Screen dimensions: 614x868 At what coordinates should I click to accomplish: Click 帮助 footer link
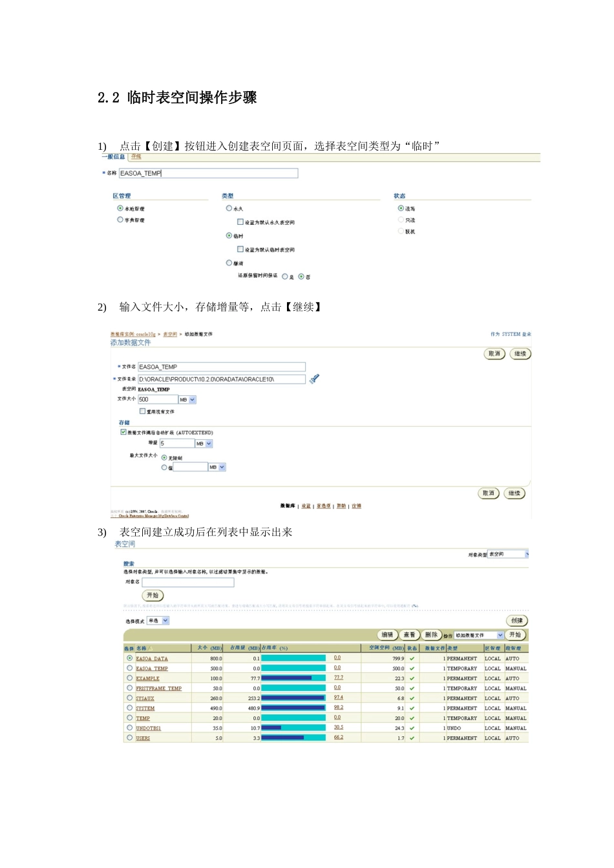(x=341, y=506)
